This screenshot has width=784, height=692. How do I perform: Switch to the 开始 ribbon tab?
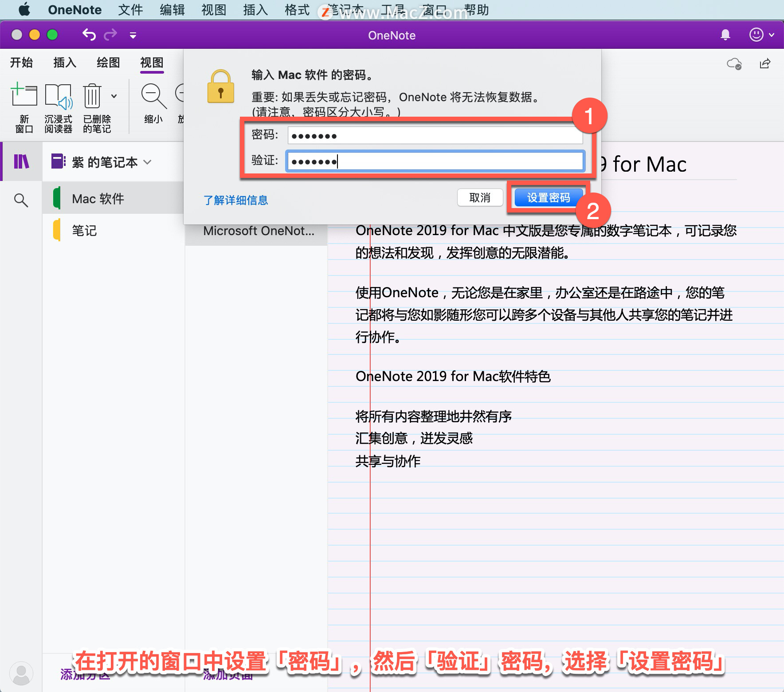coord(22,63)
